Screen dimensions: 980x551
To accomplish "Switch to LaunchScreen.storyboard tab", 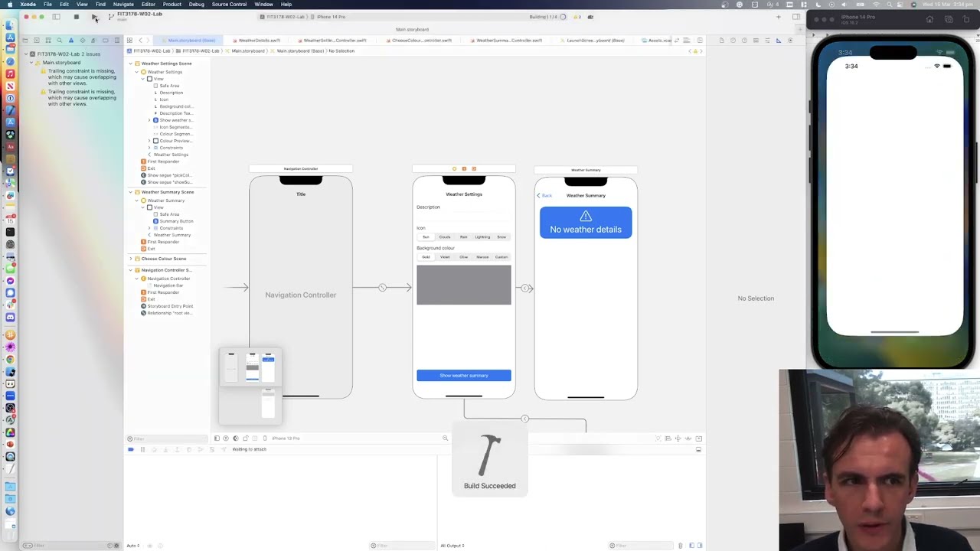I will tap(594, 40).
